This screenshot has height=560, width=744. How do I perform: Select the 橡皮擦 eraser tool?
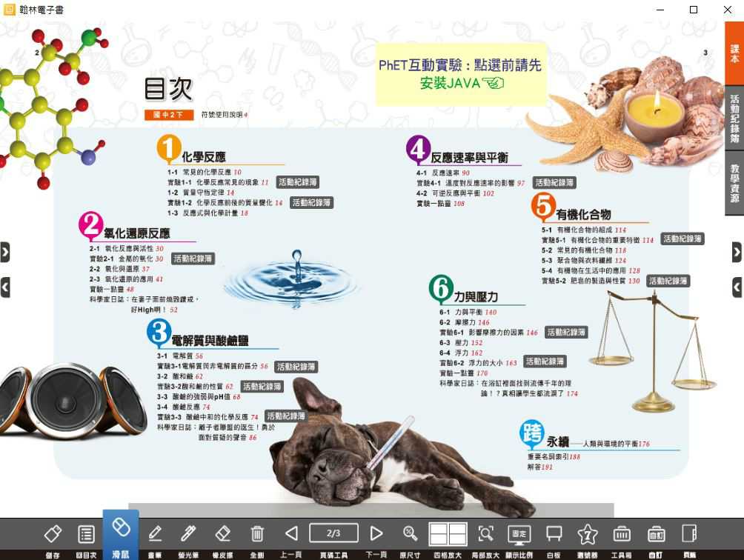[x=222, y=534]
